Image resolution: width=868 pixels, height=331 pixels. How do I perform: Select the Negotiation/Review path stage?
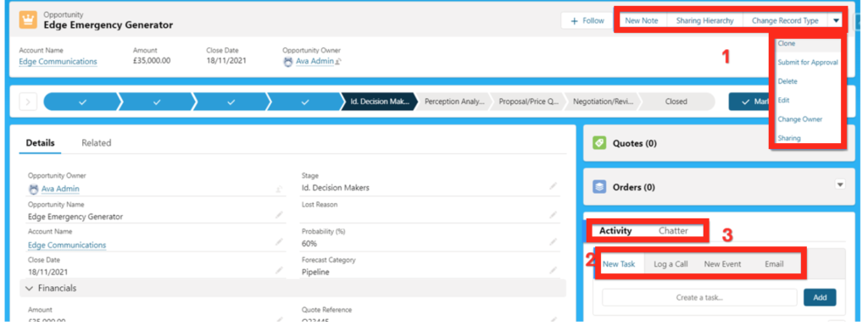pos(603,102)
